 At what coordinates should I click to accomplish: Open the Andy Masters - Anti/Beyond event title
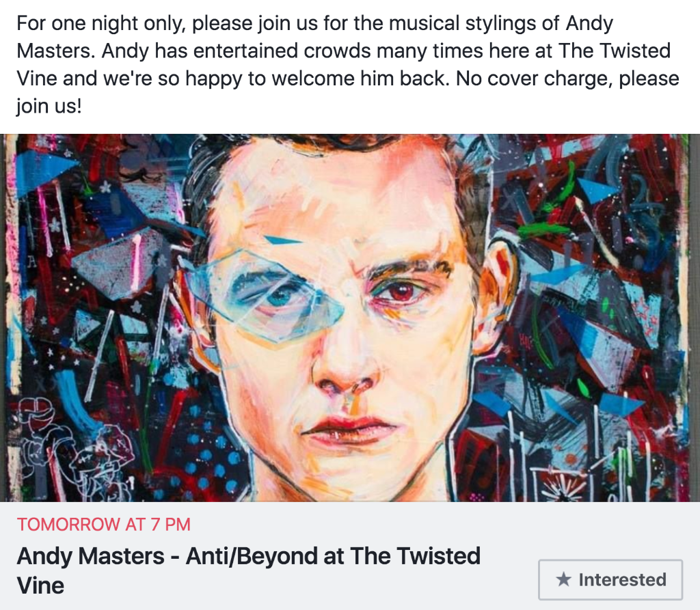pos(248,556)
